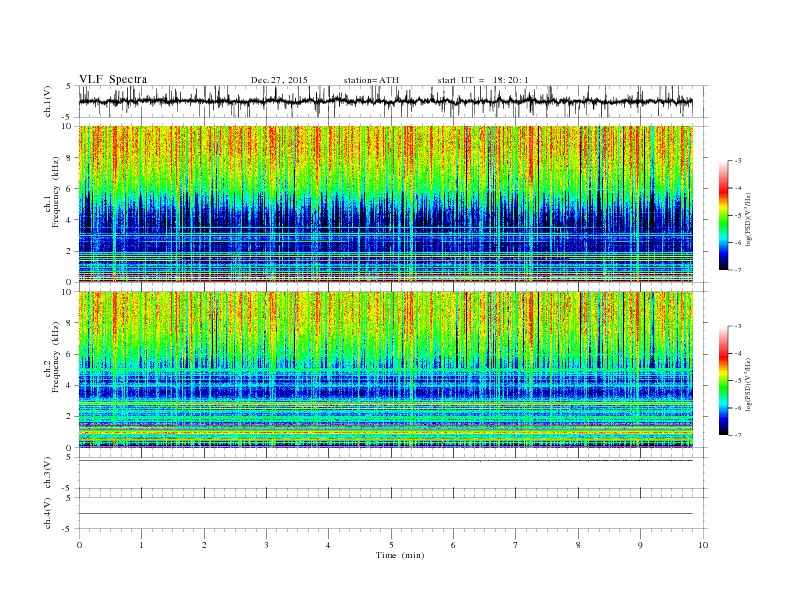The image size is (792, 612).
Task: Click the ch.2 PSD color bar
Action: [724, 380]
